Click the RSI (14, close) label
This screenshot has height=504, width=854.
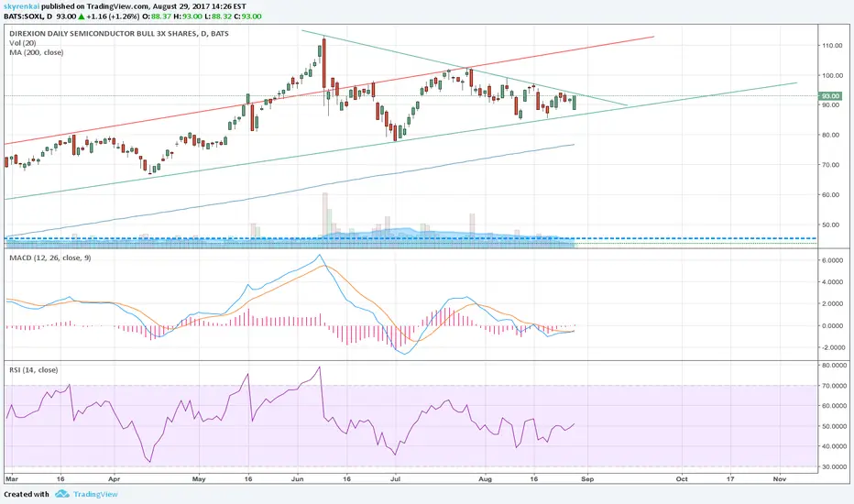click(x=34, y=370)
